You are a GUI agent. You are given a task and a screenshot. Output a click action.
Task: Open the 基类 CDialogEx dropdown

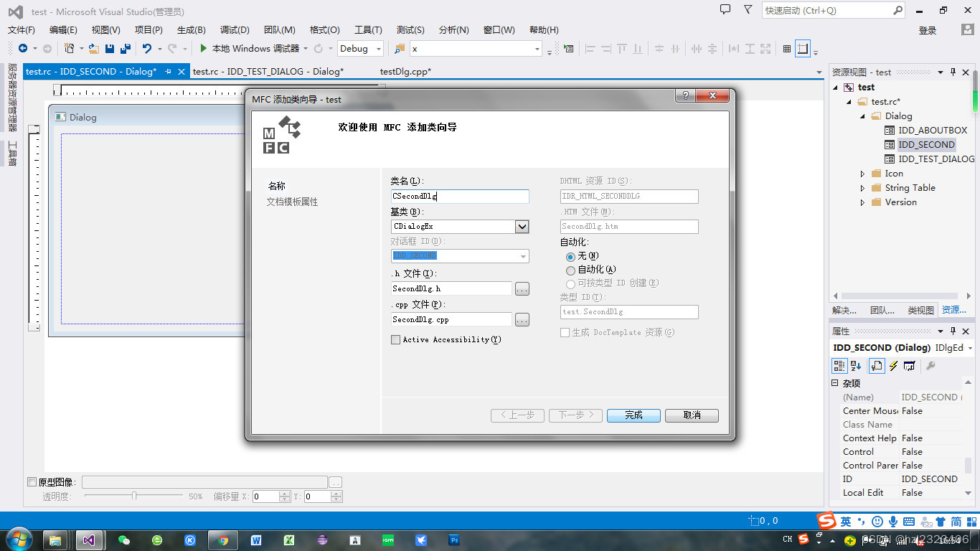tap(522, 226)
